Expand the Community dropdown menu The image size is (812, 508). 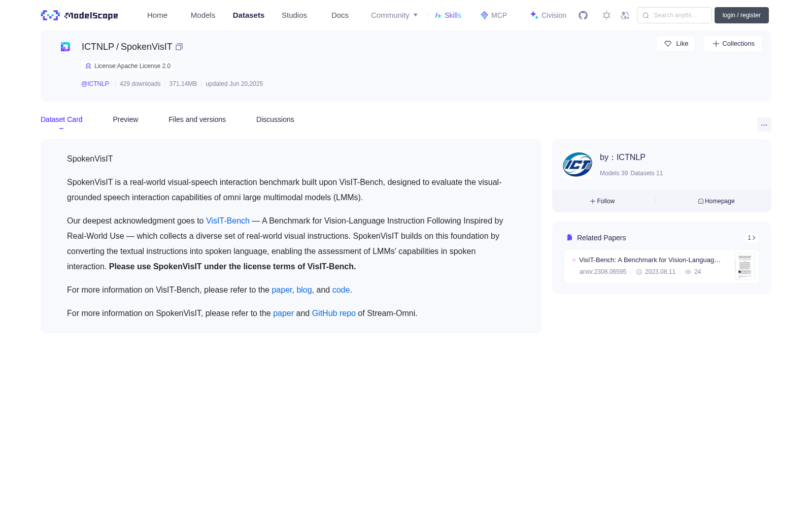pyautogui.click(x=394, y=15)
